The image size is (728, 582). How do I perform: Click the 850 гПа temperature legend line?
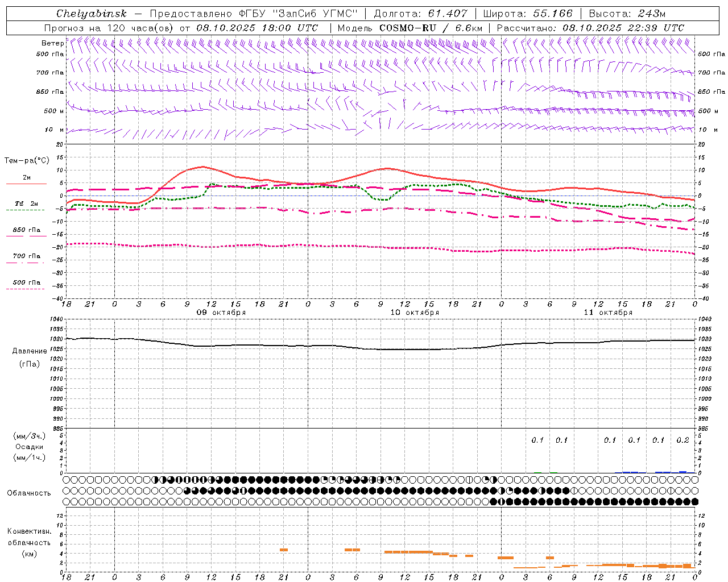pos(26,236)
